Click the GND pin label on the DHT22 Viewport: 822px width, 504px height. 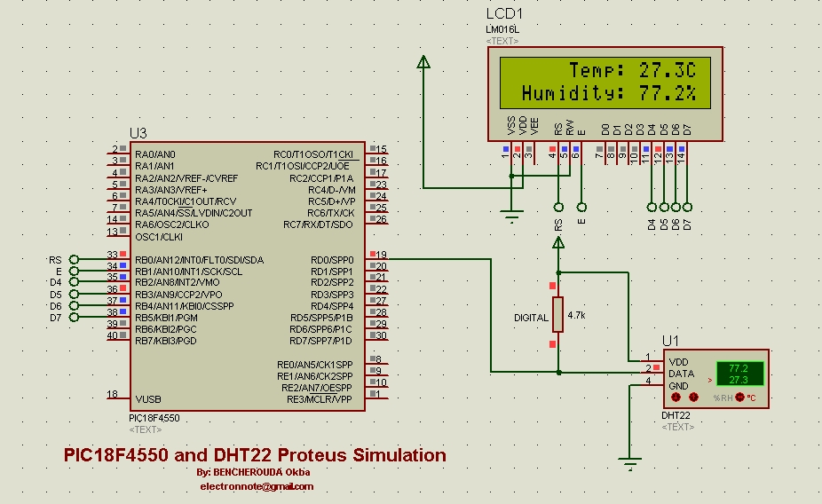pos(678,386)
